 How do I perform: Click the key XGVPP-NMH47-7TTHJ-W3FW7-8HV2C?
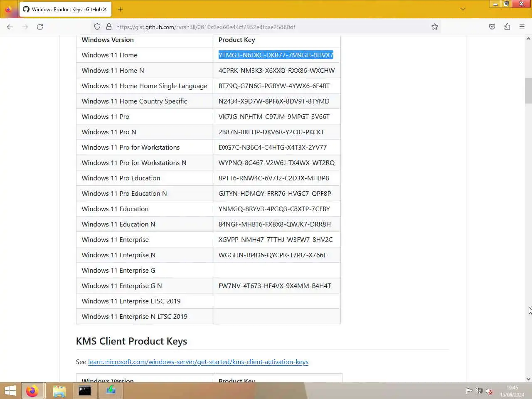click(276, 239)
